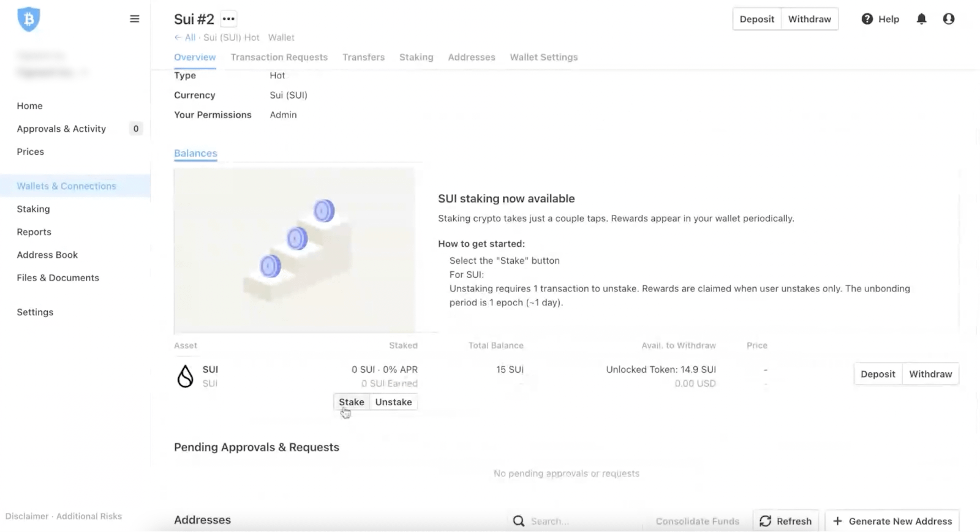980x532 pixels.
Task: Click the top header Withdraw button
Action: [x=809, y=19]
